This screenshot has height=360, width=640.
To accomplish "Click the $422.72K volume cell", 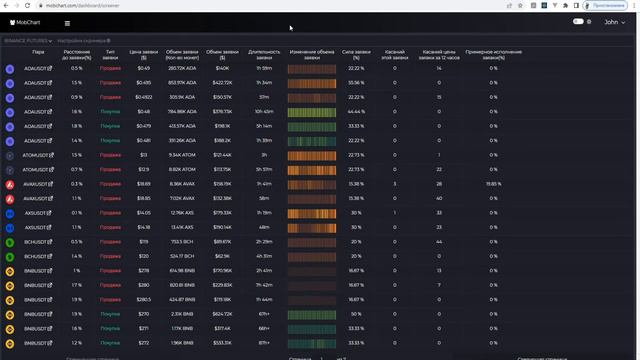I will coord(222,83).
